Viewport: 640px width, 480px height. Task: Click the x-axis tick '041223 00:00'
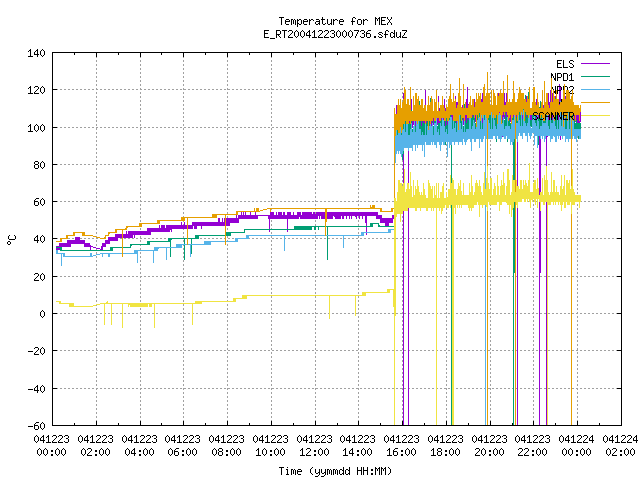[51, 446]
